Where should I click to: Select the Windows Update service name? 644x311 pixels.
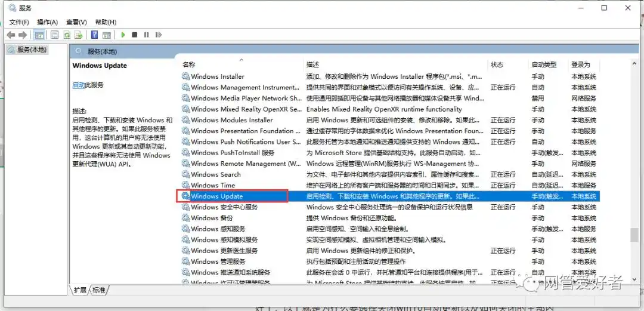click(x=217, y=196)
